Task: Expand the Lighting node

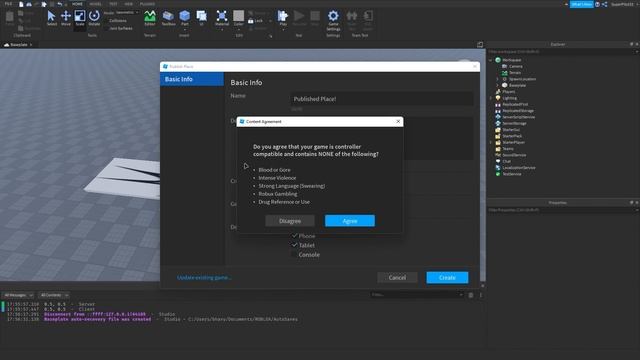Action: click(491, 98)
